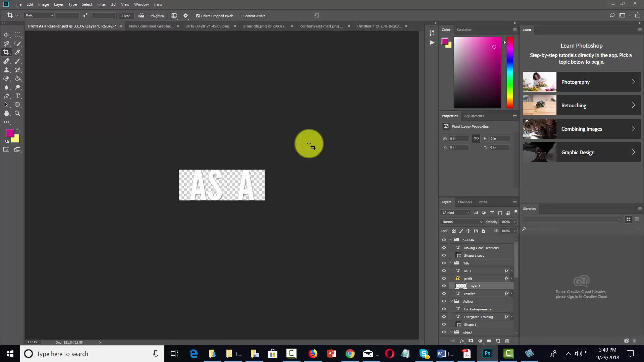
Task: Open the crop Ratio preset dropdown
Action: coord(39,15)
